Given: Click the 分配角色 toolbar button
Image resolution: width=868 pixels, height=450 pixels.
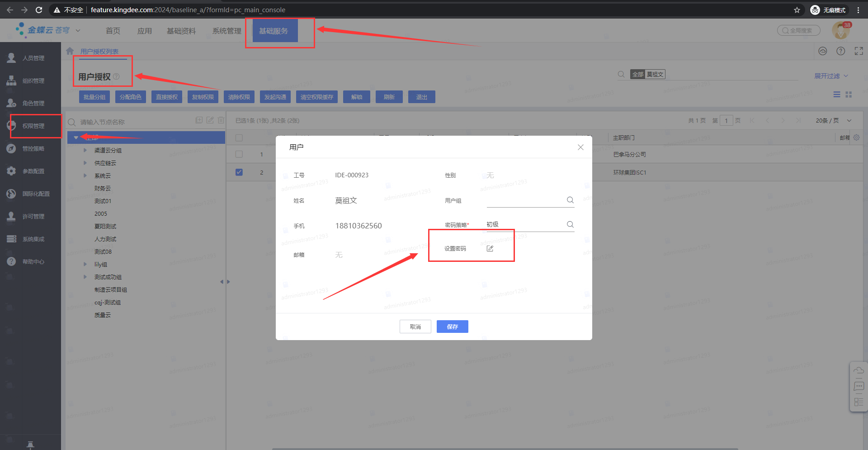Looking at the screenshot, I should tap(131, 97).
